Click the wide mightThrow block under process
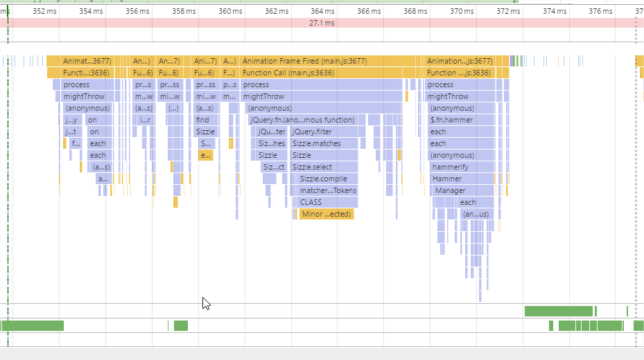The image size is (644, 360). coord(321,96)
